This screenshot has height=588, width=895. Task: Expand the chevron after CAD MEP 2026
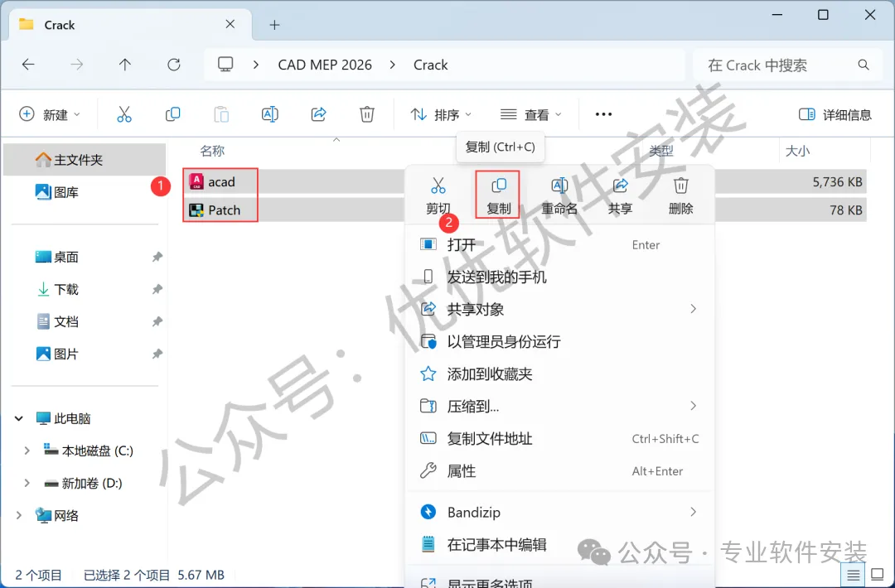coord(392,65)
